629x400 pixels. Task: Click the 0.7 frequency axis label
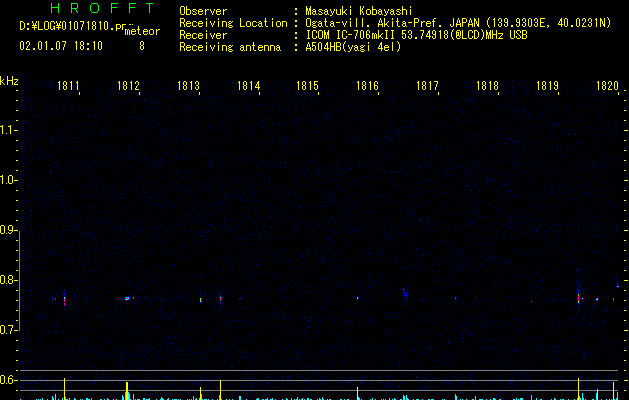coord(8,330)
